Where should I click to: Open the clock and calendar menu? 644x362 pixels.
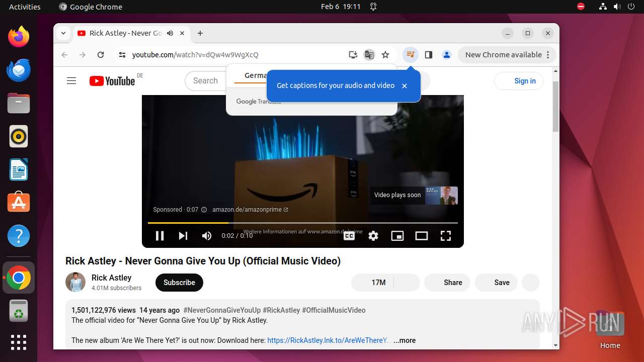(x=341, y=7)
